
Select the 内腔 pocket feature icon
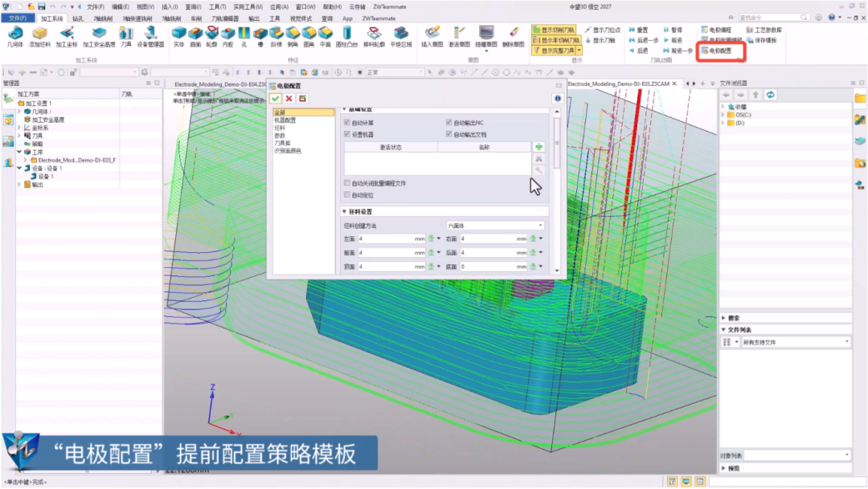click(227, 36)
